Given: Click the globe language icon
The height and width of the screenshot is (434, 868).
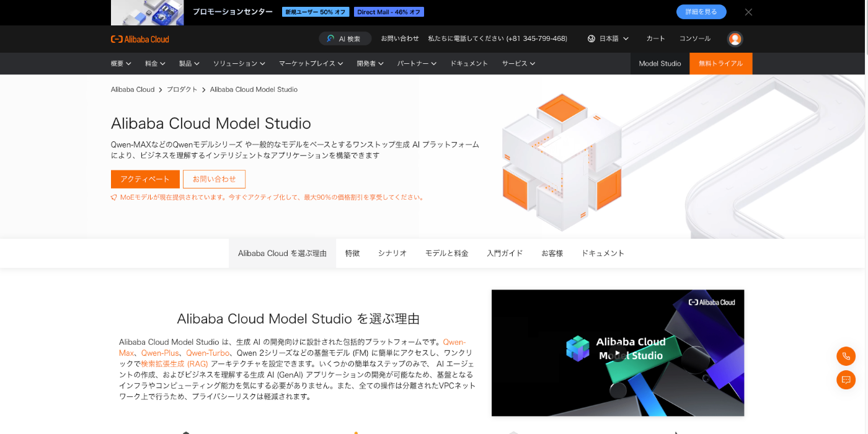Looking at the screenshot, I should (x=591, y=38).
